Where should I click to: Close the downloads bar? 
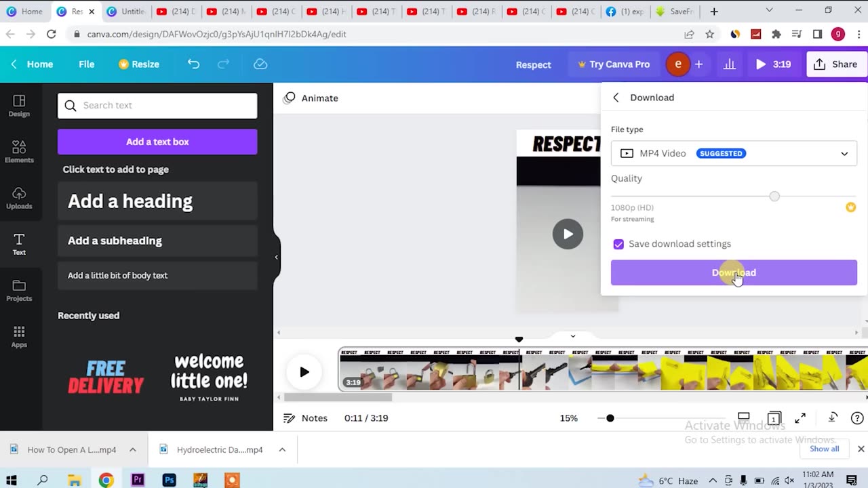click(x=861, y=449)
